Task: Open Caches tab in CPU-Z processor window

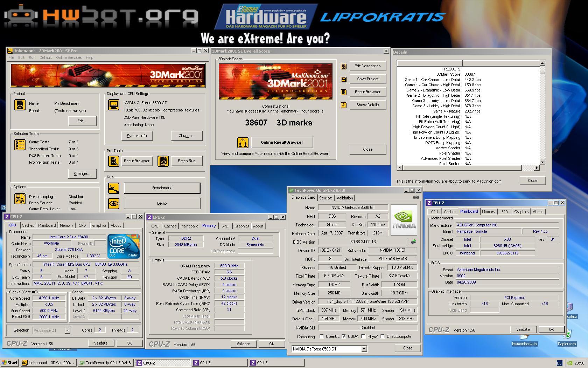Action: tap(28, 226)
